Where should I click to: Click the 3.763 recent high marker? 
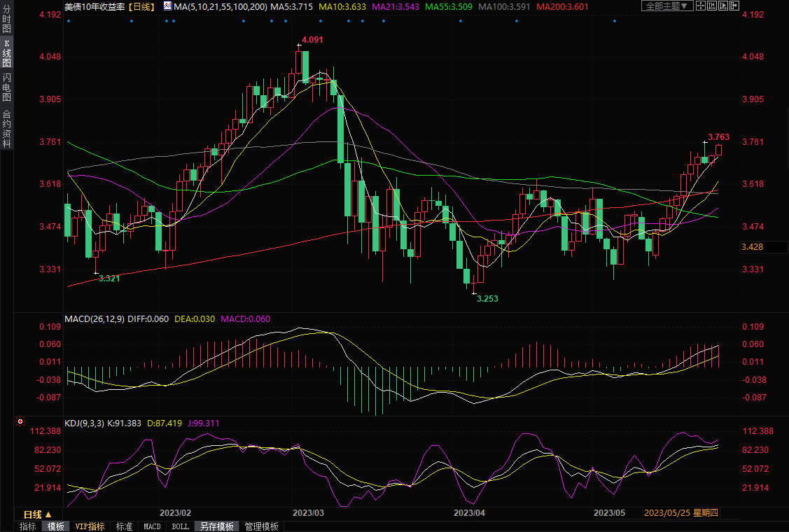[718, 137]
